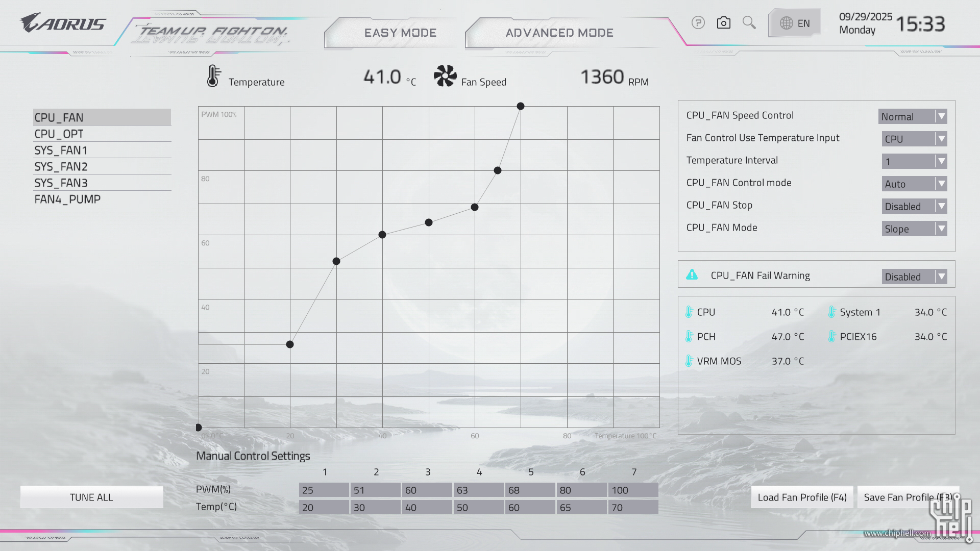The height and width of the screenshot is (551, 980).
Task: Click the fan speed fan icon
Action: coord(445,76)
